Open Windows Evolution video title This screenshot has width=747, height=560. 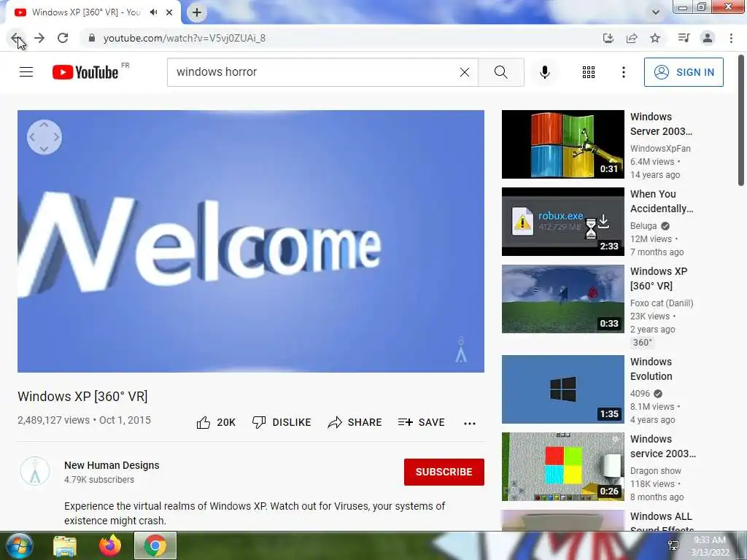pos(651,369)
